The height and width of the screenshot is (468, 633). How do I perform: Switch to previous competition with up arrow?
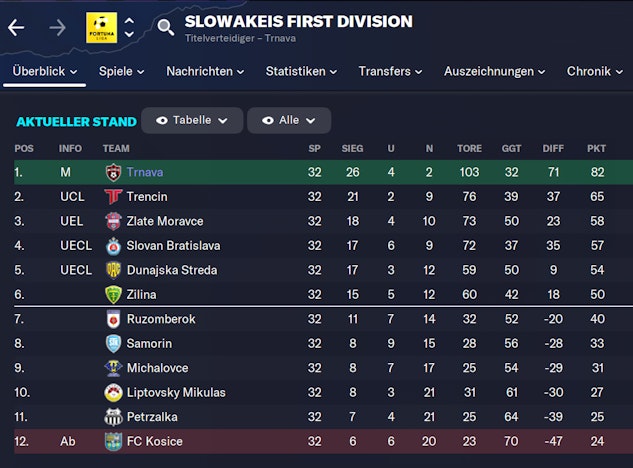[130, 19]
